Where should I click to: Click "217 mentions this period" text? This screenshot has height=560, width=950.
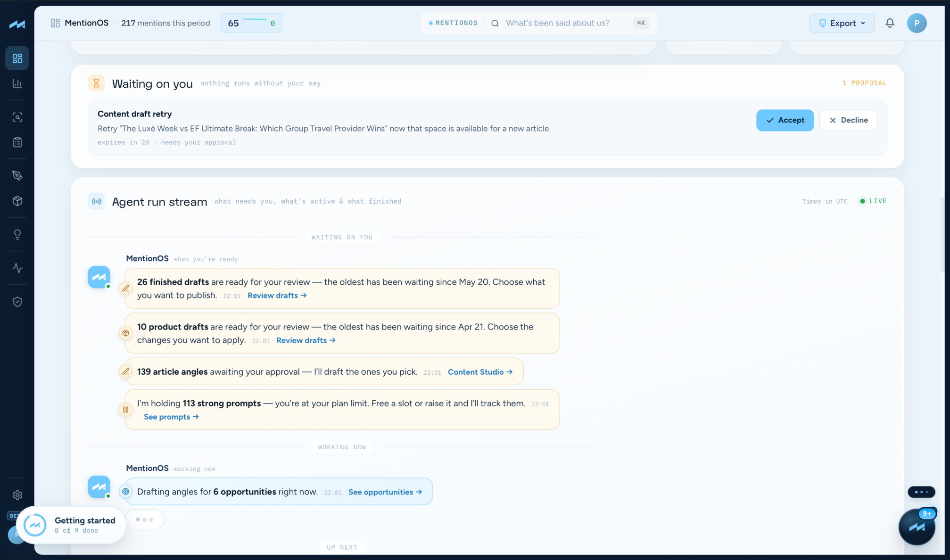pyautogui.click(x=165, y=23)
